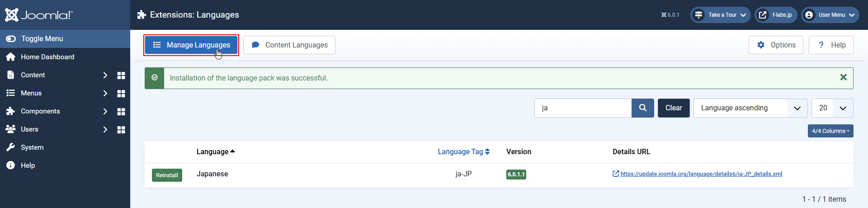Screen dimensions: 868x208
Task: Open the Options settings
Action: (x=776, y=45)
